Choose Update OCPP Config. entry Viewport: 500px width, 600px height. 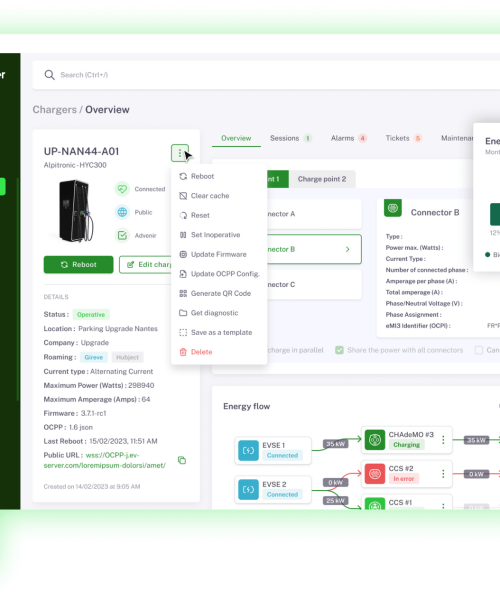219,274
